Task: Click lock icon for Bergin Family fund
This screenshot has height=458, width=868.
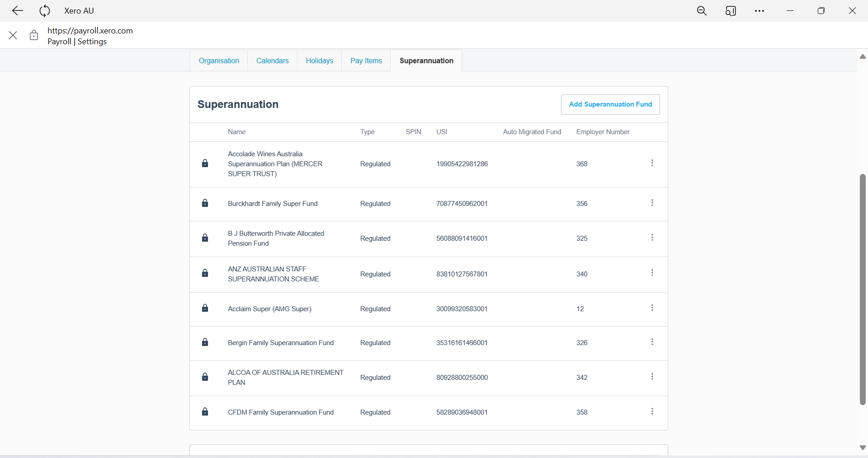Action: pyautogui.click(x=205, y=342)
